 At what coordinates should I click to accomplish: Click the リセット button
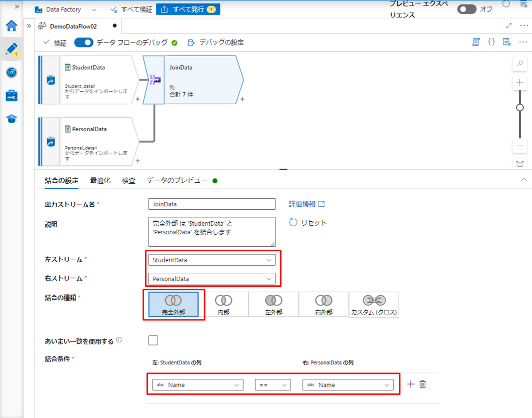click(x=307, y=223)
